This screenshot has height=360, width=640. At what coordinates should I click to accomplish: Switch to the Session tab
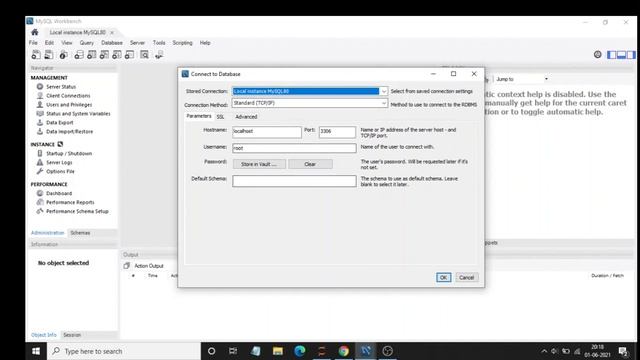click(72, 335)
